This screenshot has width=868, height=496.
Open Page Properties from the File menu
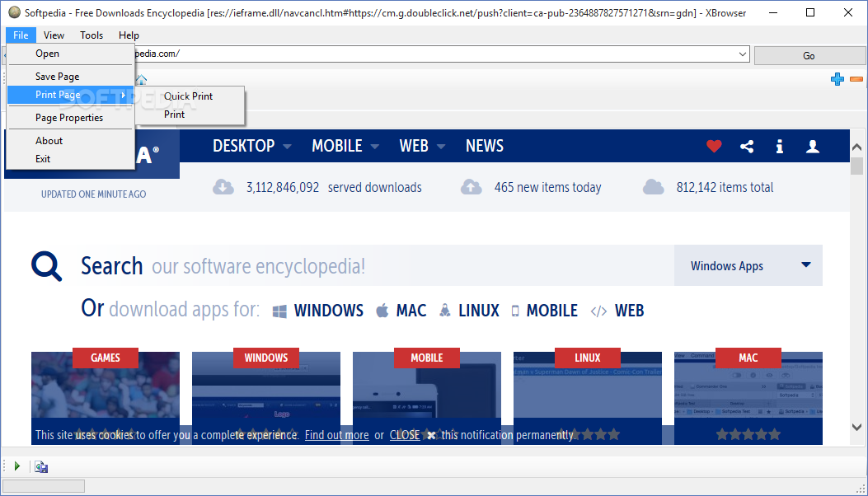tap(71, 118)
